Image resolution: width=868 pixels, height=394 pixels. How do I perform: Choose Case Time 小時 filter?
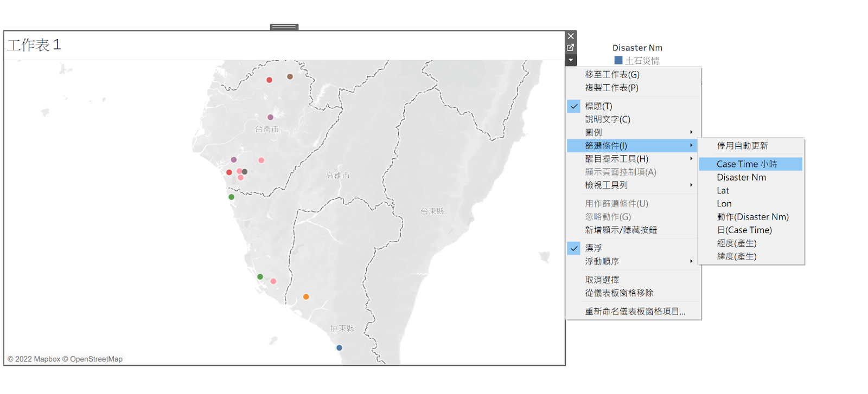pyautogui.click(x=751, y=164)
